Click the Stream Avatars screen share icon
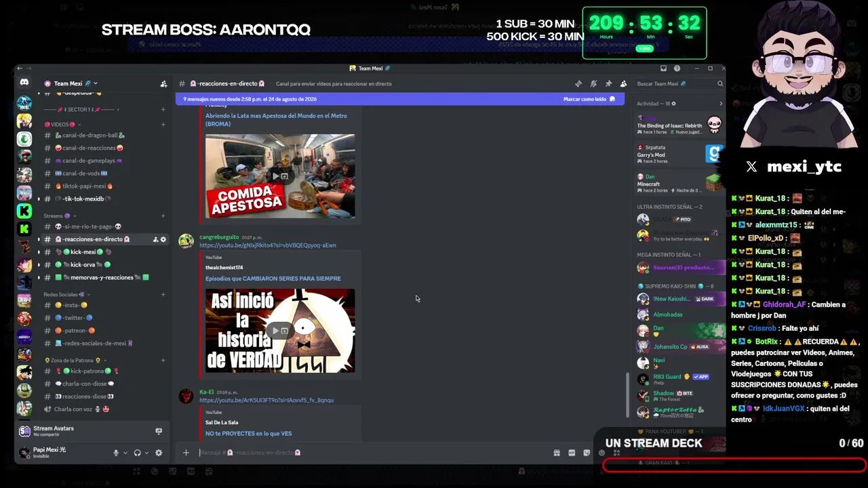Screen dimensions: 868x488 159,431
